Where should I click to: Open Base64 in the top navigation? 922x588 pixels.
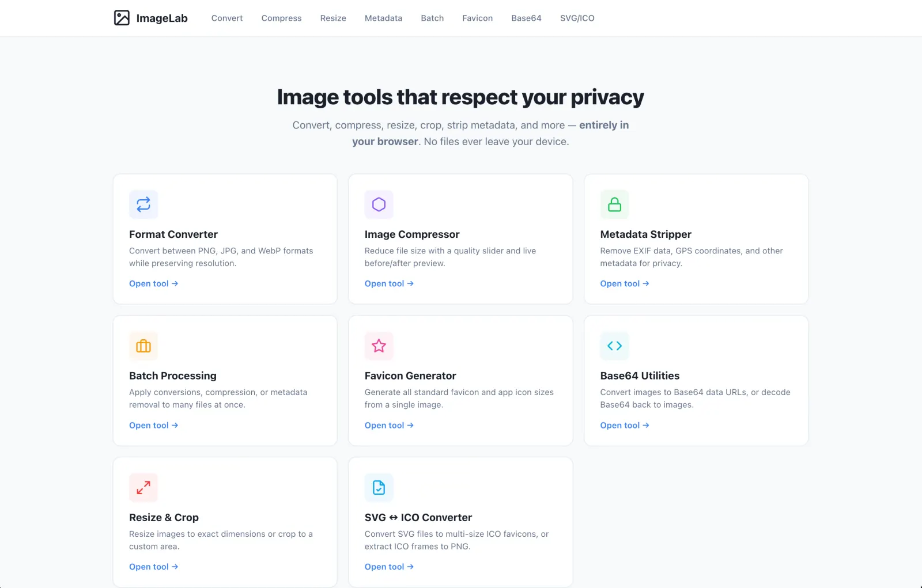point(526,18)
